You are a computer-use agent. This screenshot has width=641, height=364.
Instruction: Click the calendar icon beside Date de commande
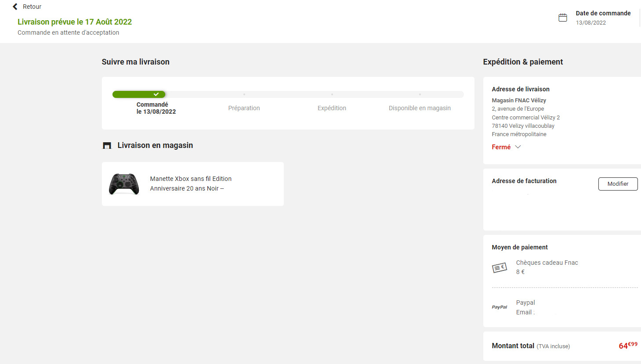[x=562, y=18]
